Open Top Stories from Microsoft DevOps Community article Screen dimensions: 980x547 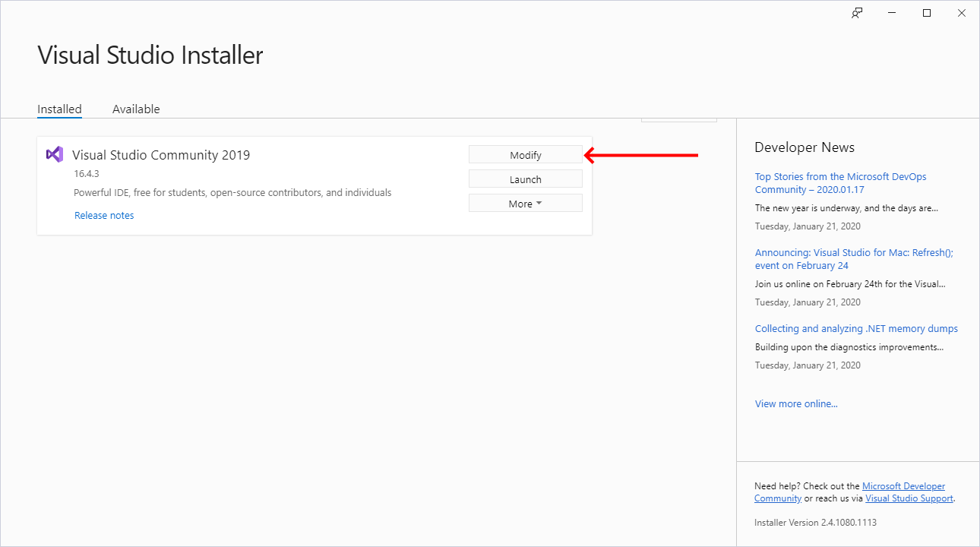click(x=840, y=183)
